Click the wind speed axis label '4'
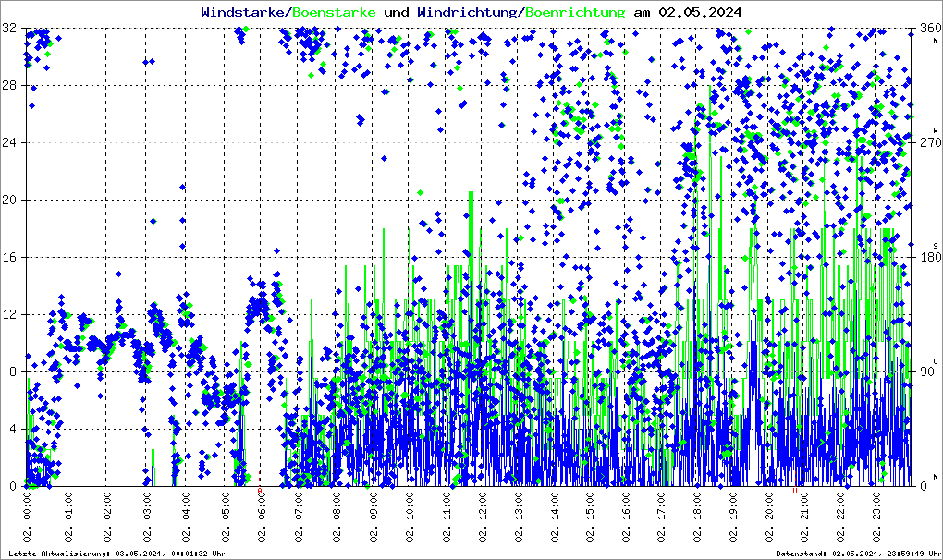Screen dimensions: 943x560 click(x=13, y=429)
